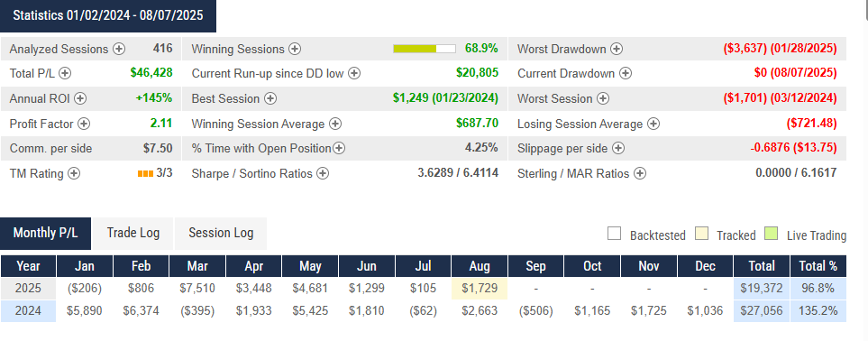The image size is (868, 341).
Task: Open info icon next to Total P/L
Action: click(65, 73)
